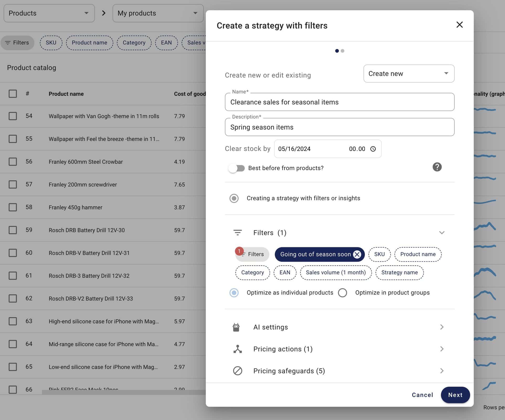This screenshot has width=505, height=420.
Task: Select 'Optimize as individual products' radio button
Action: 234,293
